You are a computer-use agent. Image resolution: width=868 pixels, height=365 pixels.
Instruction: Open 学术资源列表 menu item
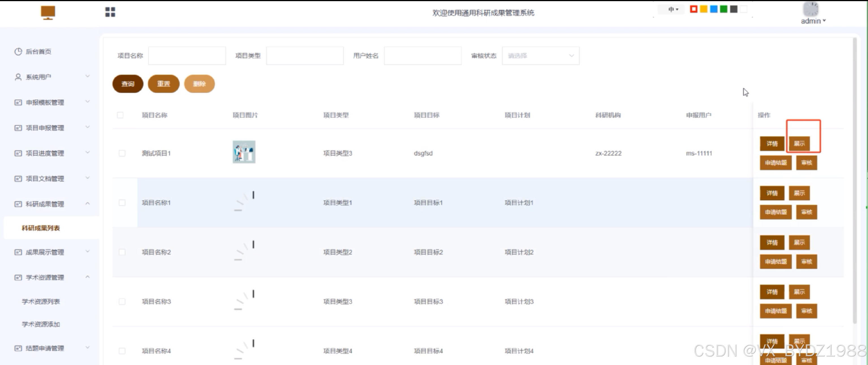click(41, 301)
